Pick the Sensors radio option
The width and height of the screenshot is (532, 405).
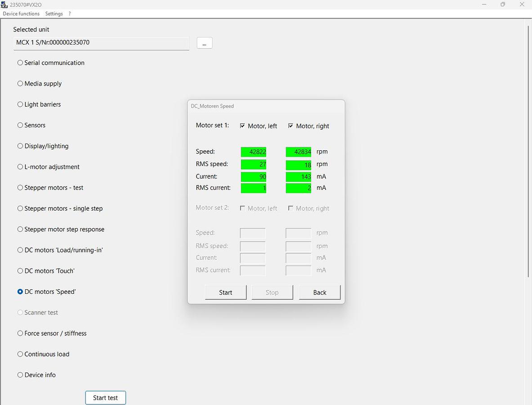point(20,125)
